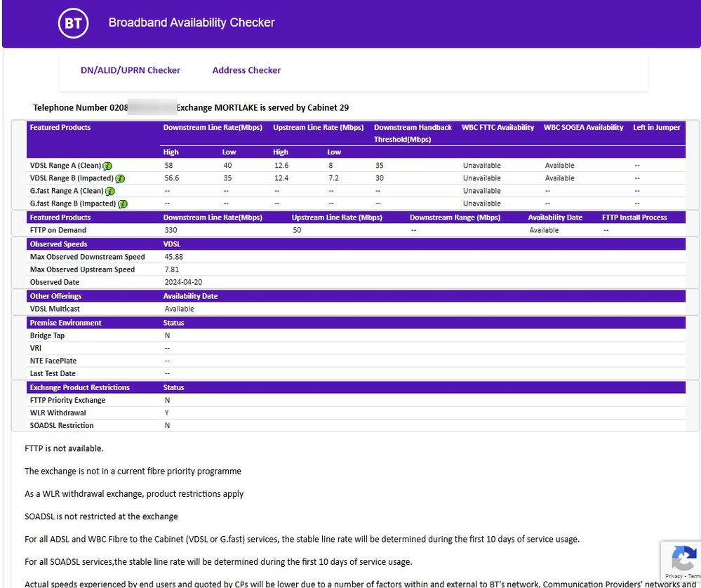Click the Observed Date value 2024-04-20
The width and height of the screenshot is (701, 588).
(x=183, y=282)
